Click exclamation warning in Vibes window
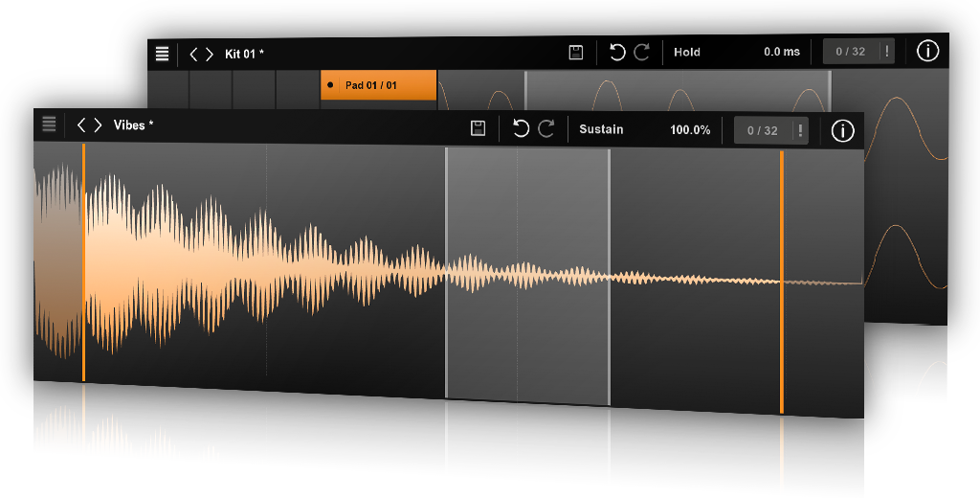980x498 pixels. point(800,130)
